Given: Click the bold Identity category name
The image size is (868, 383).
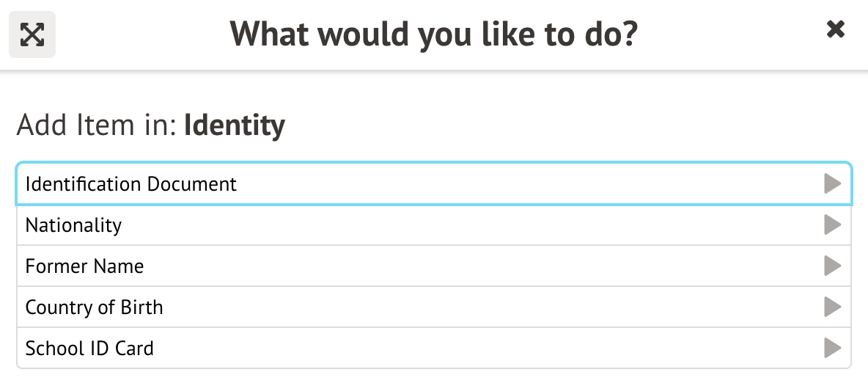Looking at the screenshot, I should coord(234,125).
